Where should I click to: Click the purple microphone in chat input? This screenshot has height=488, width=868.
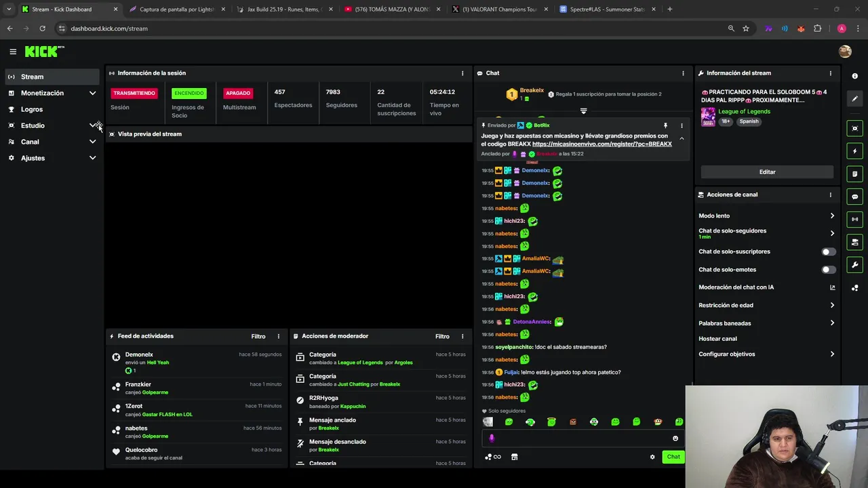(x=492, y=439)
